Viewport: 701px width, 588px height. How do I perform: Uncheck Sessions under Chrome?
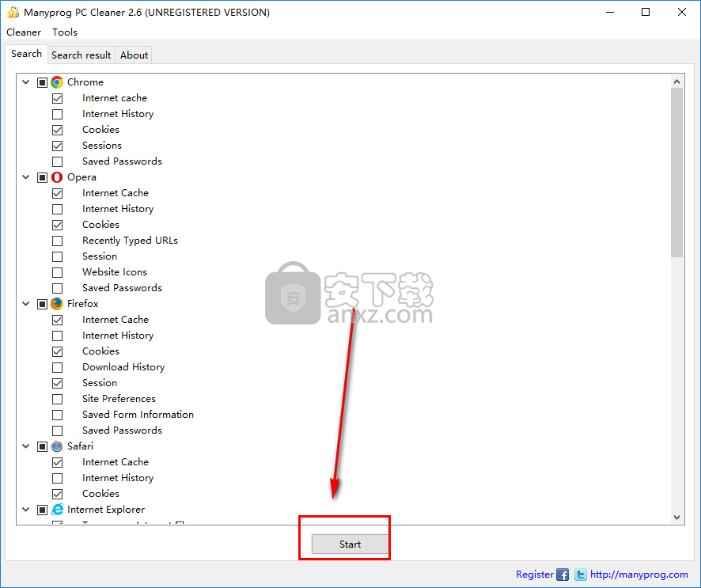(x=57, y=146)
